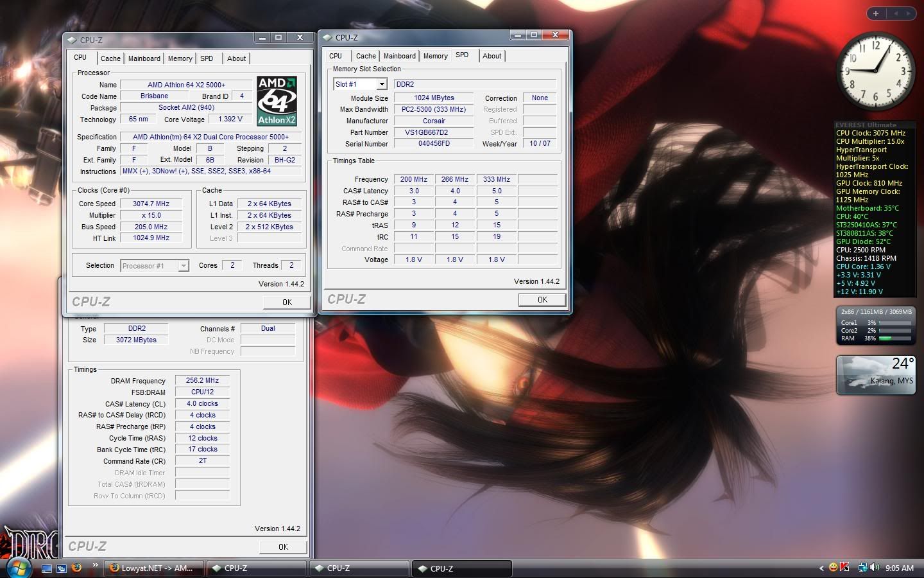Screen dimensions: 924x578
Task: Click the Show Desktop quick launch icon
Action: point(47,568)
